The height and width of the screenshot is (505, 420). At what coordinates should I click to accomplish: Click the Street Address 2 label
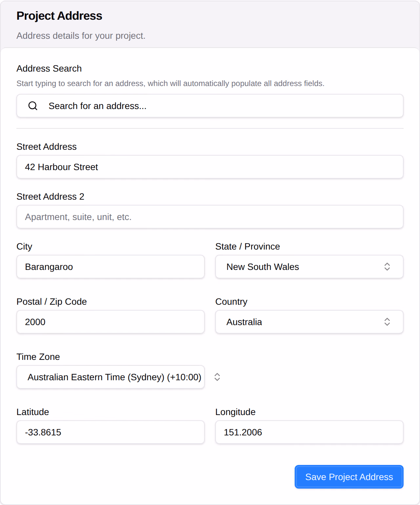[51, 196]
